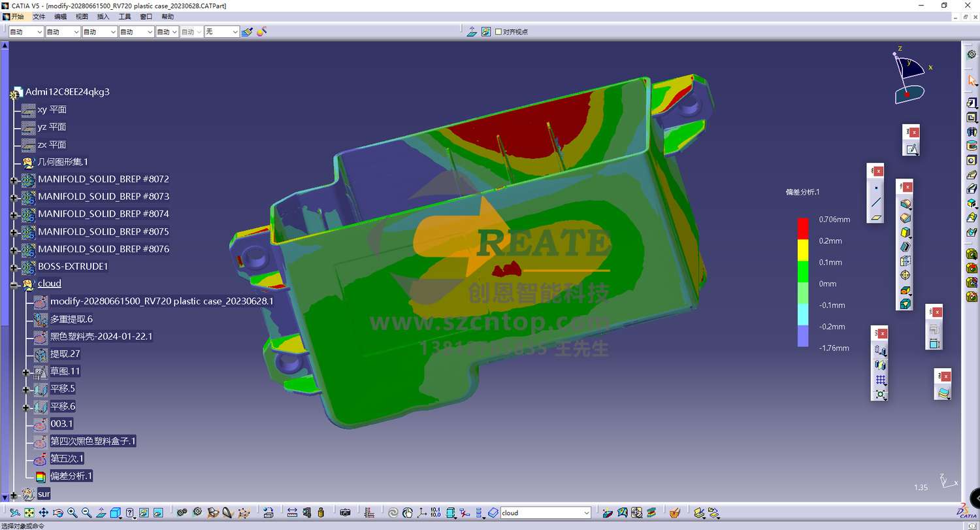980x530 pixels.
Task: Click the yellow swatch in deviation legend
Action: [803, 251]
